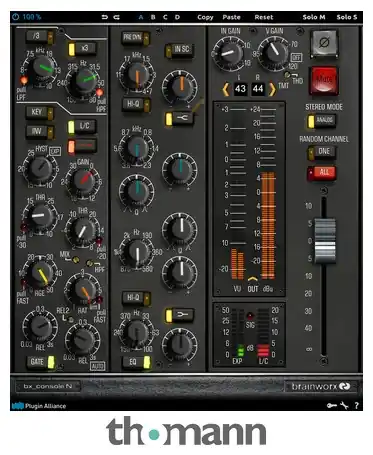Click the red Mute button

[x=324, y=80]
